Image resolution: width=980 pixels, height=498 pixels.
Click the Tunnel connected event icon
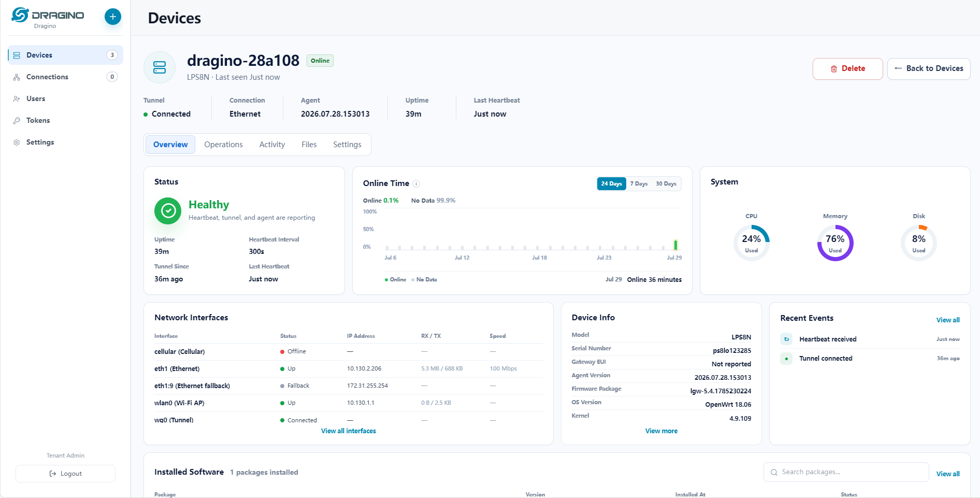[x=786, y=359]
